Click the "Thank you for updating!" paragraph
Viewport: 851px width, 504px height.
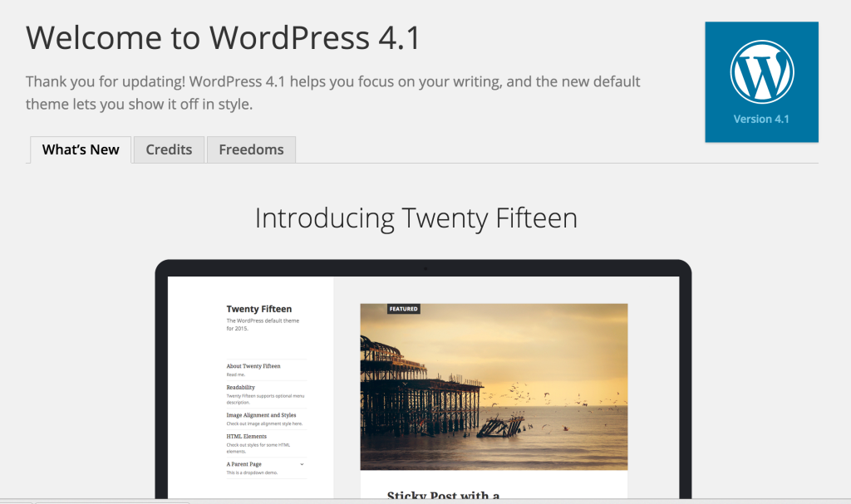332,93
